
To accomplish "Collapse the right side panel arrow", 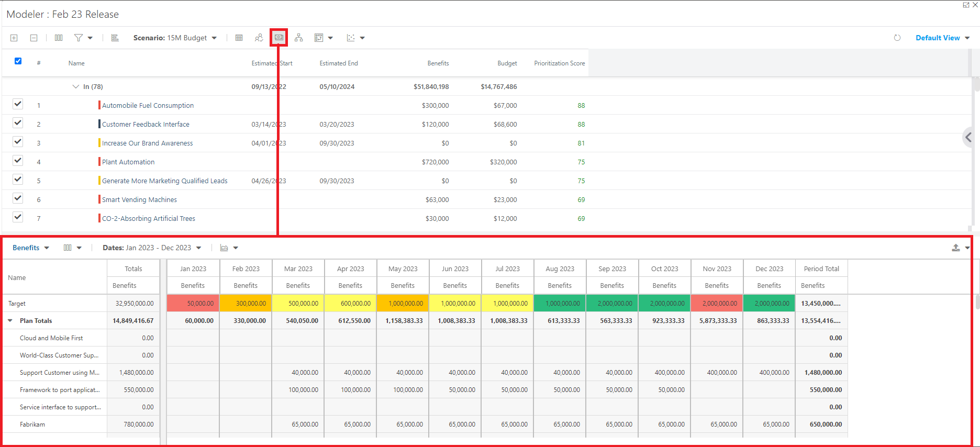I will click(968, 137).
